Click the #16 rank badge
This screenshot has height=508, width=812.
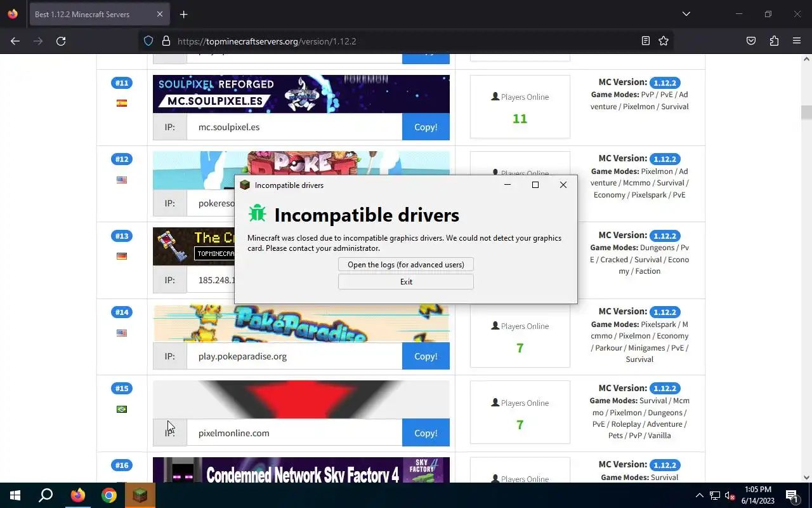point(122,465)
